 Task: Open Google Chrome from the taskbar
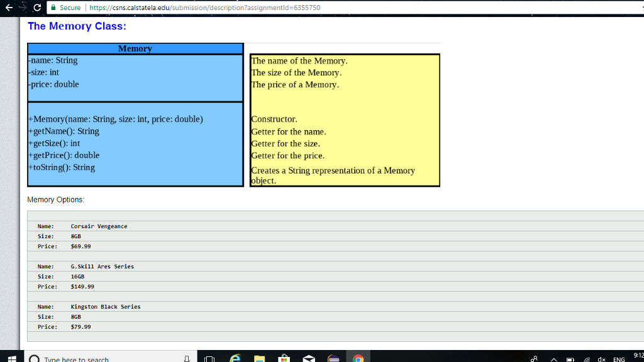click(x=358, y=358)
